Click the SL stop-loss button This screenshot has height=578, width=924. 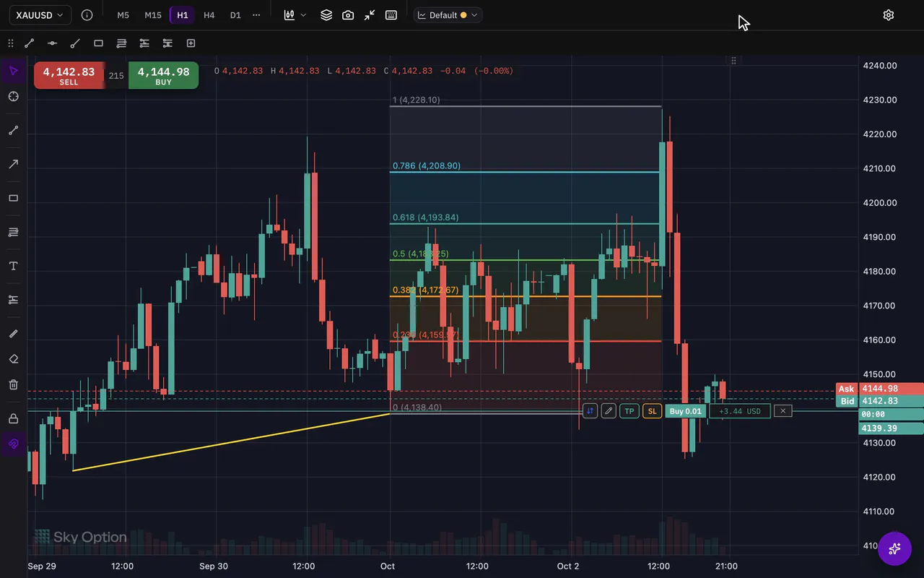pyautogui.click(x=652, y=411)
